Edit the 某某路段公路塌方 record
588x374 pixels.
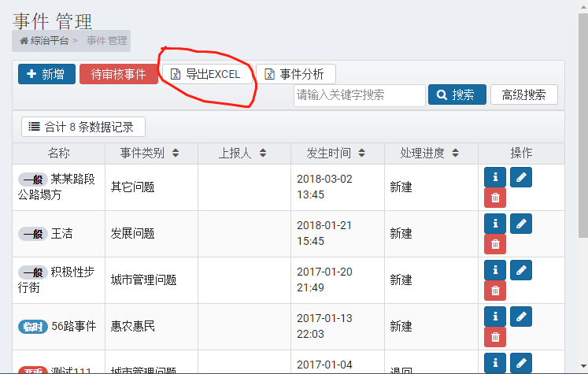point(521,177)
